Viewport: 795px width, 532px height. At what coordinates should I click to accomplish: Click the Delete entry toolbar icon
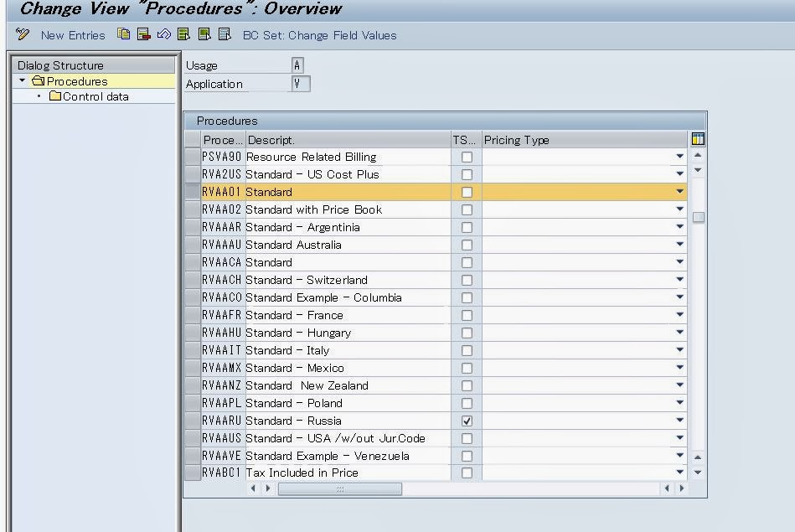click(x=144, y=34)
